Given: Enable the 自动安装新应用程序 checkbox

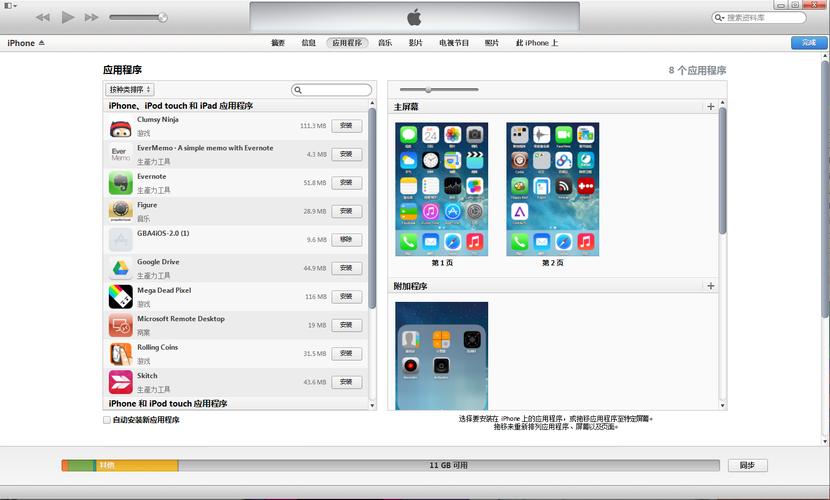Looking at the screenshot, I should point(107,420).
